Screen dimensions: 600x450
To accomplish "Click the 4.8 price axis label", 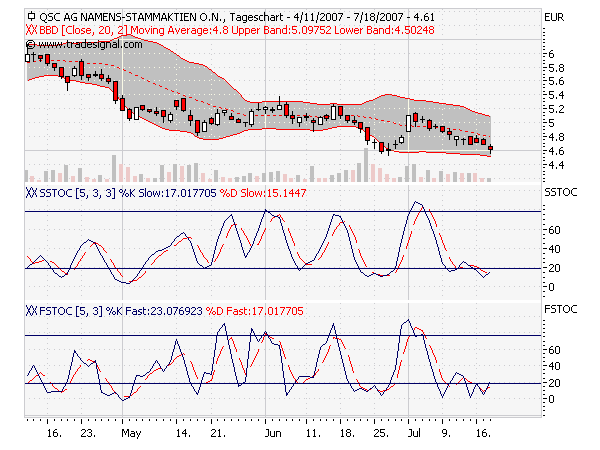I will click(x=556, y=137).
